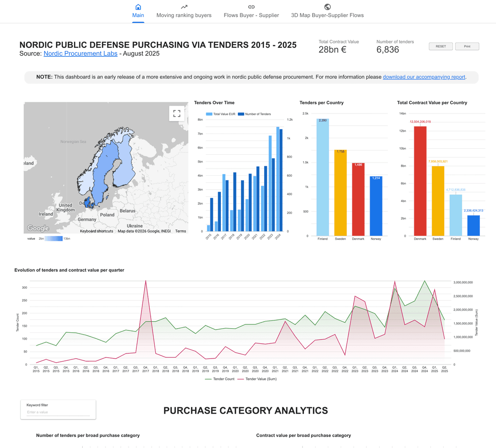Click the download our accompanying report link

click(x=423, y=77)
